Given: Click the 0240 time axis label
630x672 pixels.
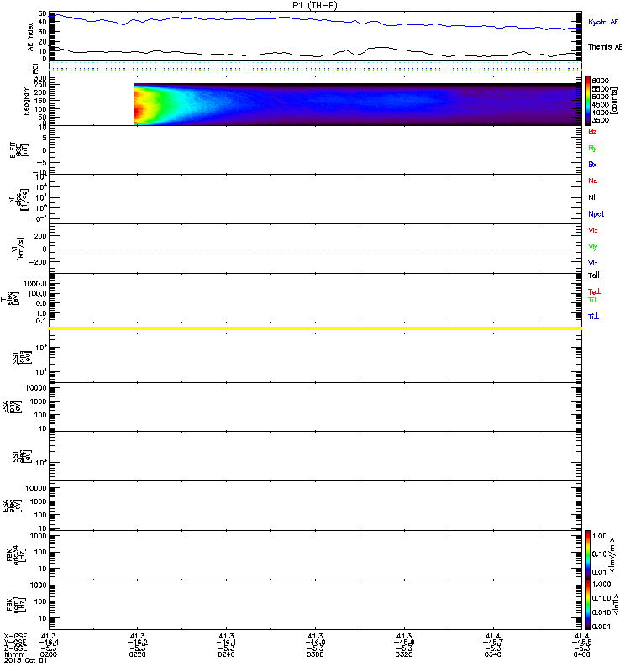Looking at the screenshot, I should (x=226, y=654).
